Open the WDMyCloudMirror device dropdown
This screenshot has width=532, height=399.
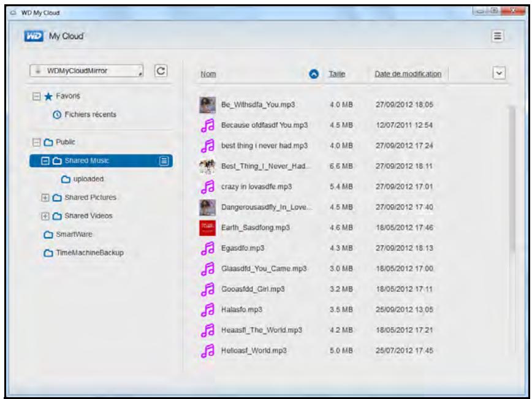(x=86, y=70)
